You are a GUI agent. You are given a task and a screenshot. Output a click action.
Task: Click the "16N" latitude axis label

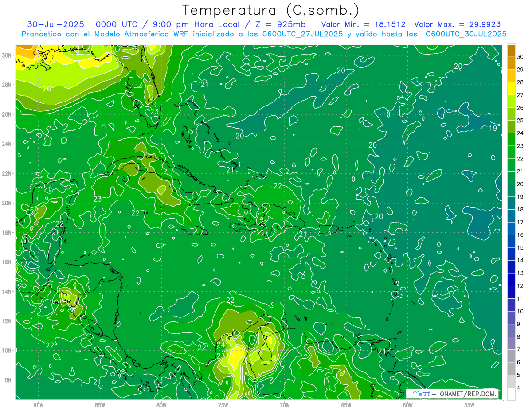(7, 262)
